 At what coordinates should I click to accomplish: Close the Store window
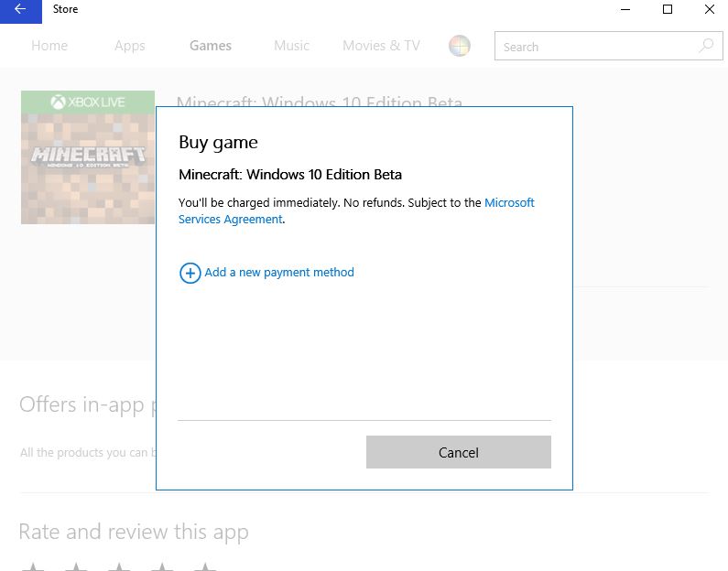point(709,9)
